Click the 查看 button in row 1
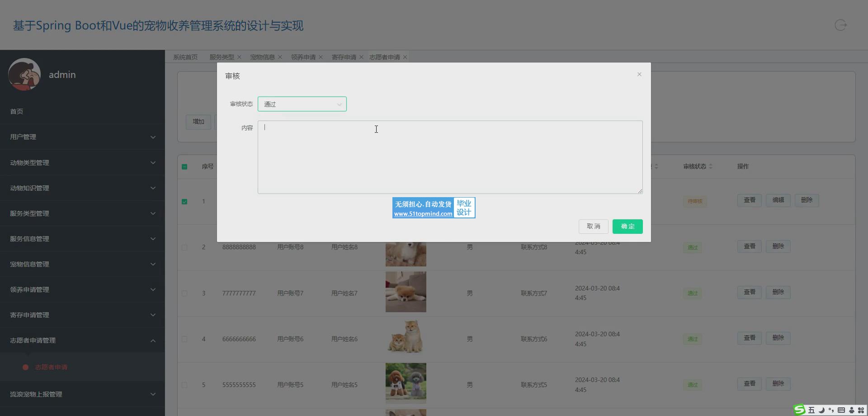868x416 pixels. (x=750, y=200)
